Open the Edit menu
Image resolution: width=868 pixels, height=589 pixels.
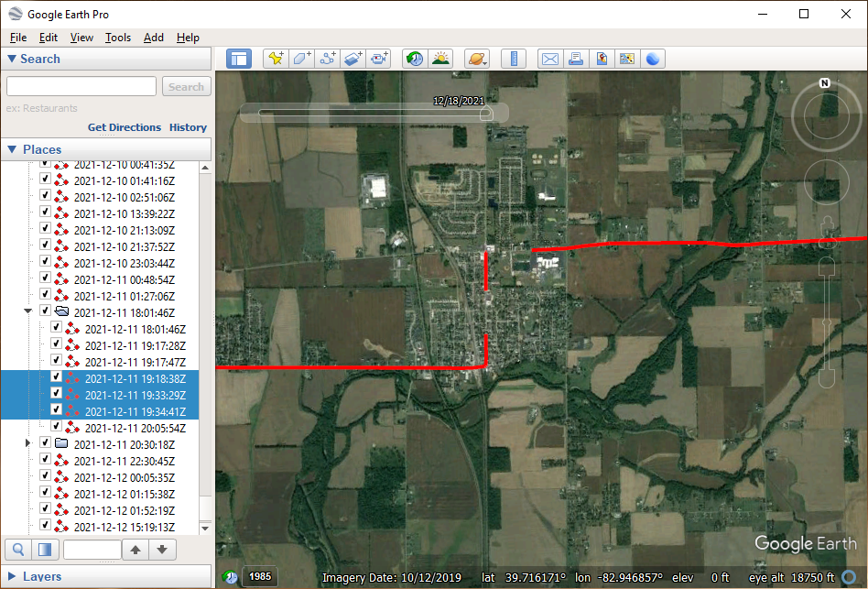[x=49, y=38]
